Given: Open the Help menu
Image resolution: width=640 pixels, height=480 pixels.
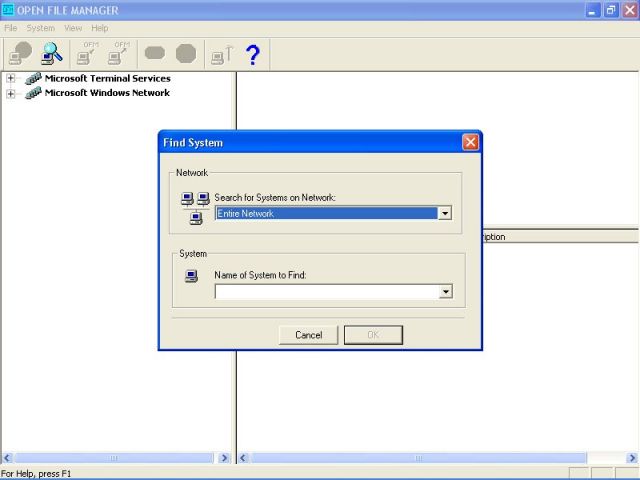Looking at the screenshot, I should pos(100,28).
